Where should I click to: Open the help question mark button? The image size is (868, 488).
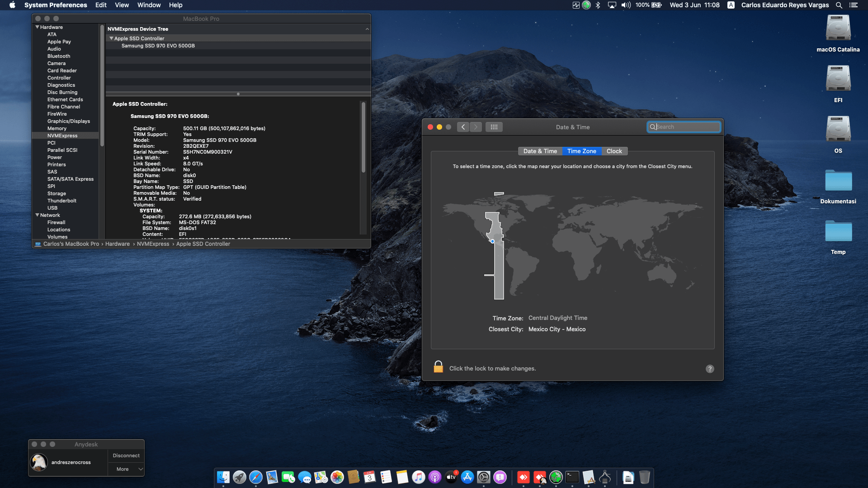tap(710, 369)
